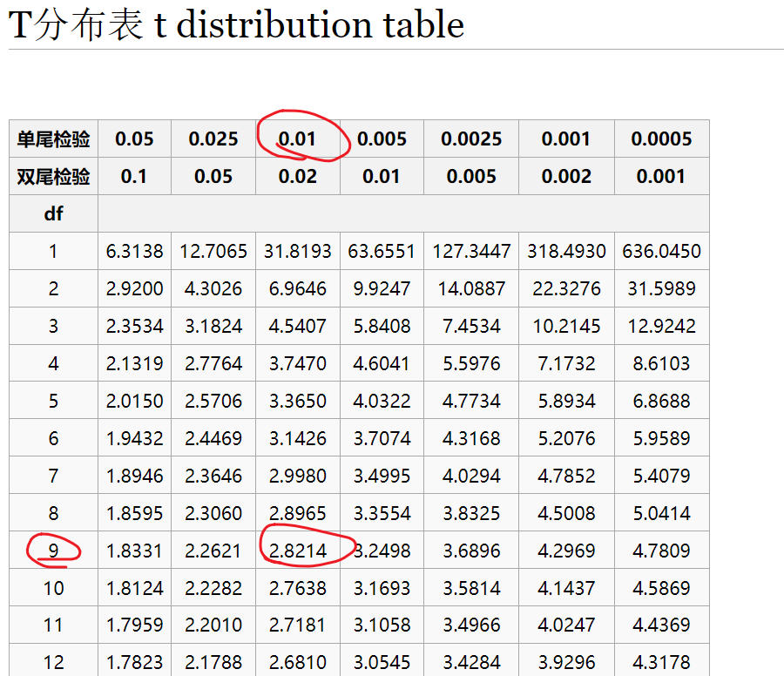Select the value 4.0322
The width and height of the screenshot is (784, 676).
click(382, 401)
